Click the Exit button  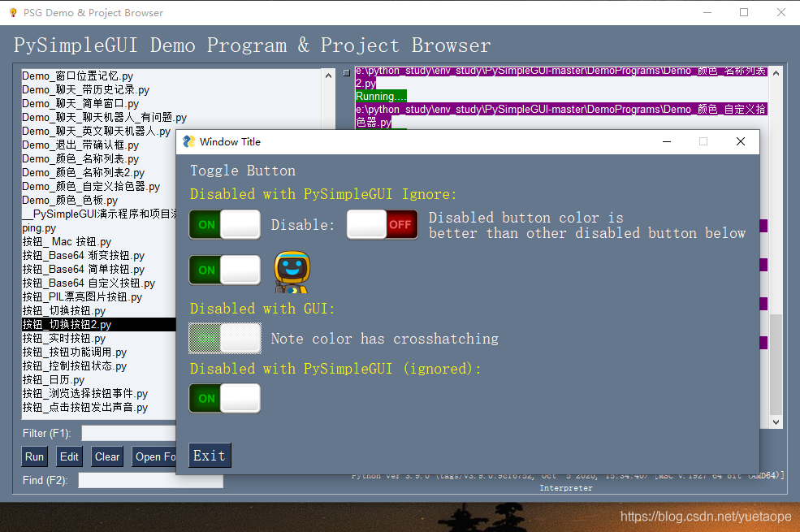(x=210, y=456)
